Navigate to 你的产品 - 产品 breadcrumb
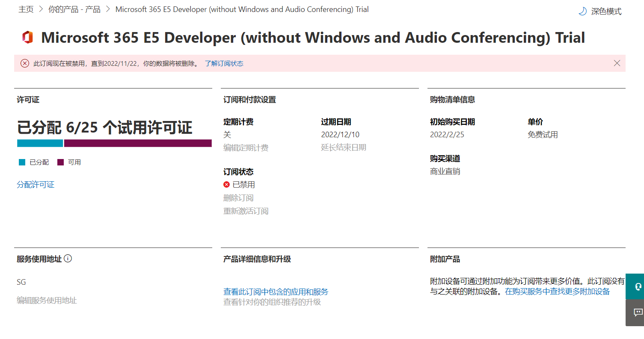The height and width of the screenshot is (339, 644). 74,9
